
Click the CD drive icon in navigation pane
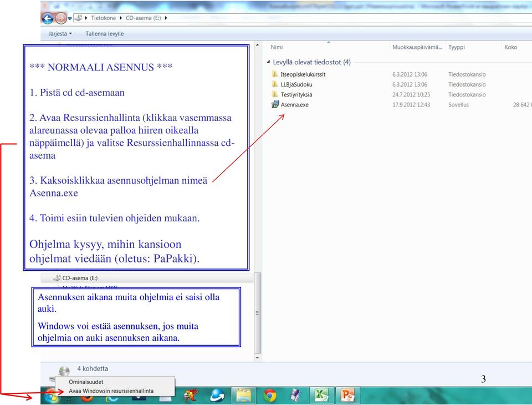coord(57,278)
